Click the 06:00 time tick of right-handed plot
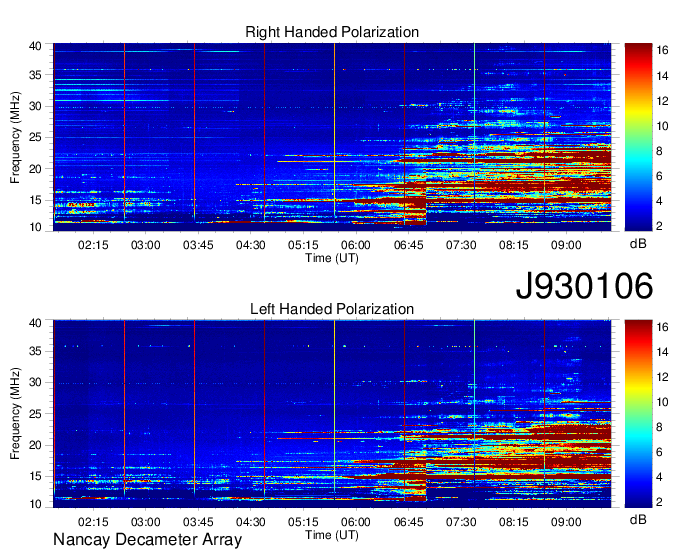The height and width of the screenshot is (552, 680). pyautogui.click(x=356, y=245)
